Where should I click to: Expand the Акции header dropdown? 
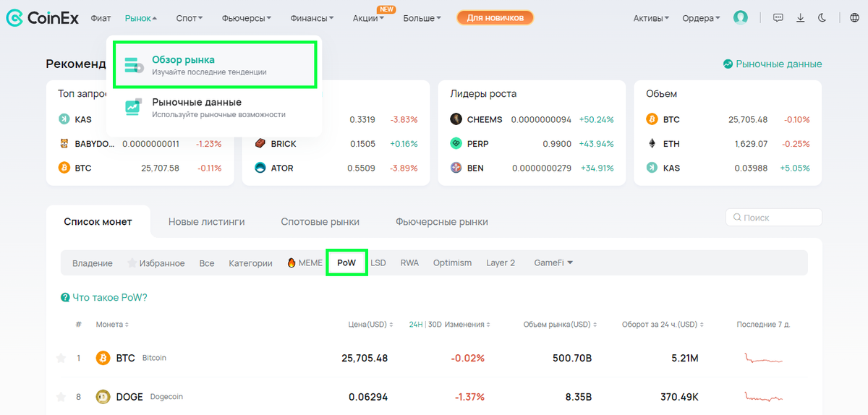[x=368, y=18]
